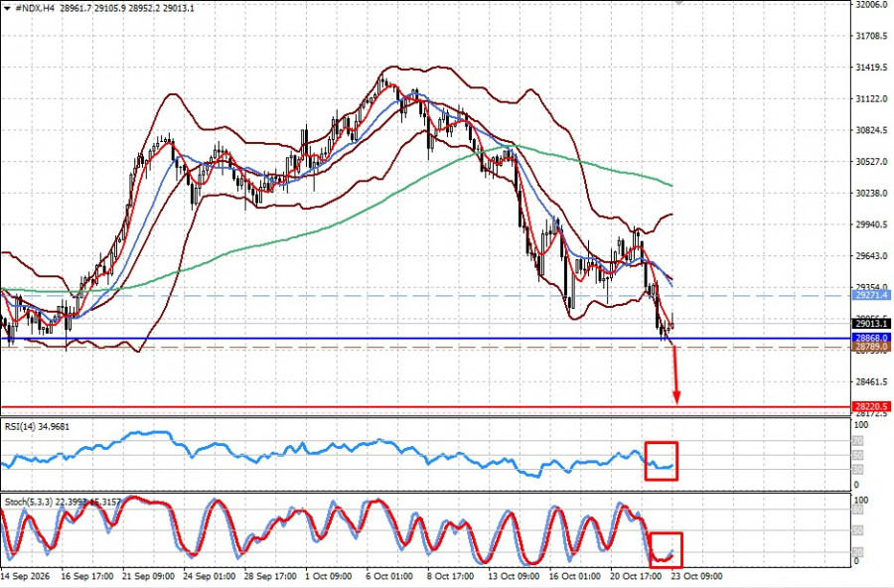This screenshot has height=588, width=894.
Task: Click the 30238.0 price scale value
Action: pos(872,193)
